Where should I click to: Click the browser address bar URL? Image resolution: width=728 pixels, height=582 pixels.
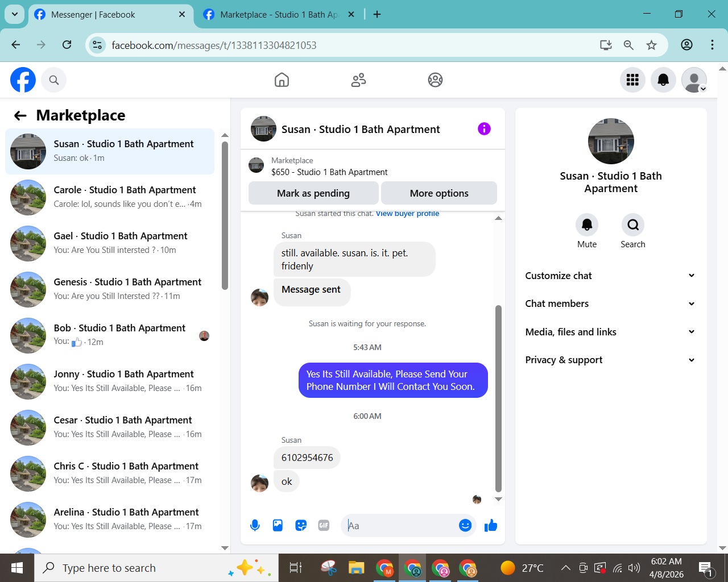click(x=214, y=45)
